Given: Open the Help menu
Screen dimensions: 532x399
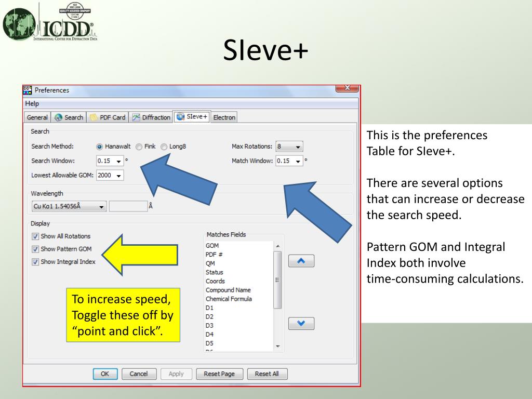Looking at the screenshot, I should click(x=32, y=103).
